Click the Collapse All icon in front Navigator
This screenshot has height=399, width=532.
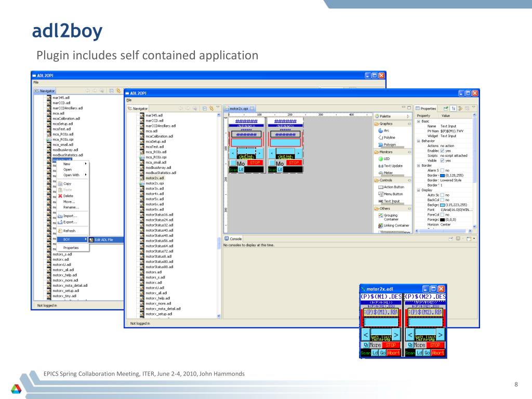coord(205,109)
